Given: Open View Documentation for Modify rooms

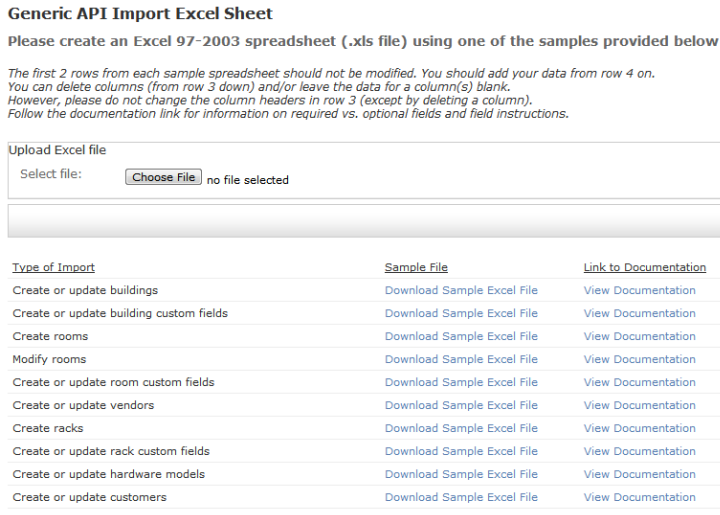Looking at the screenshot, I should pyautogui.click(x=639, y=359).
